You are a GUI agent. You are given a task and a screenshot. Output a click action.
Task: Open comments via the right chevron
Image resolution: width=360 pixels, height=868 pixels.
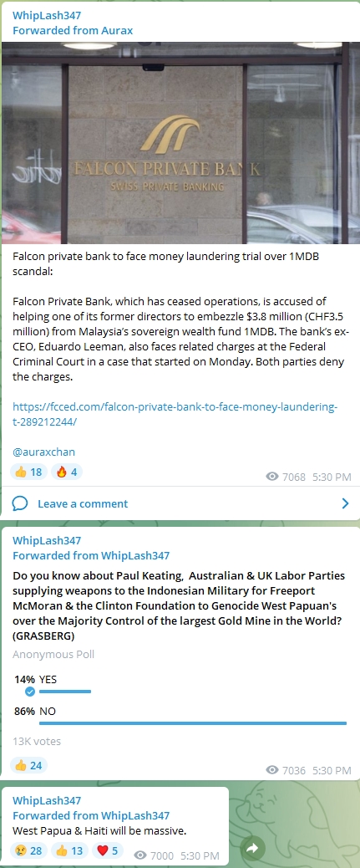pos(345,503)
